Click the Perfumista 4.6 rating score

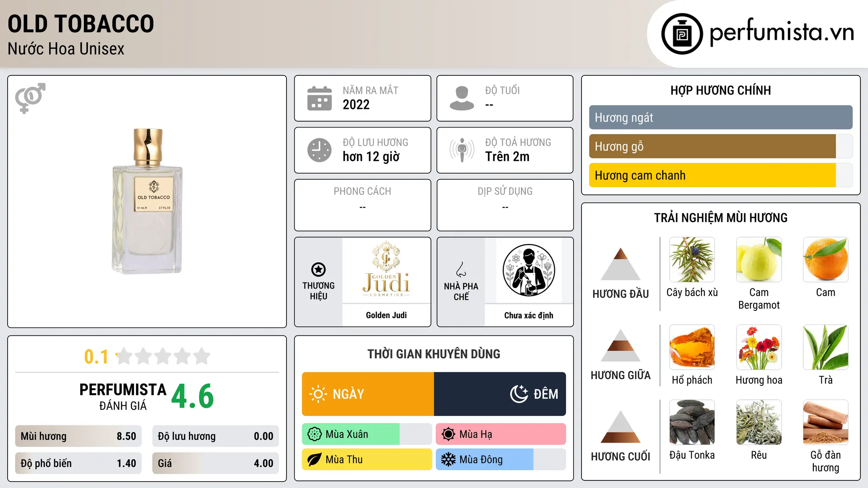pyautogui.click(x=192, y=396)
